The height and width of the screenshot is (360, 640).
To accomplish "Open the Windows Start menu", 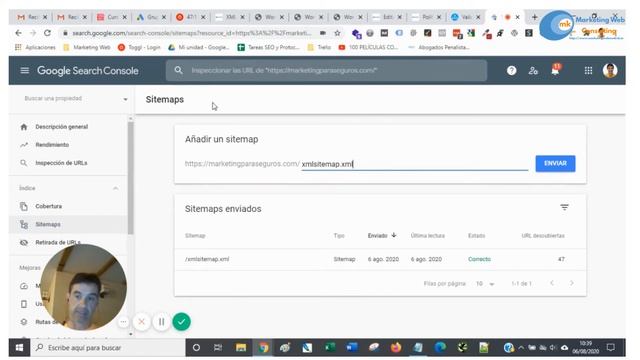I will pyautogui.click(x=19, y=347).
